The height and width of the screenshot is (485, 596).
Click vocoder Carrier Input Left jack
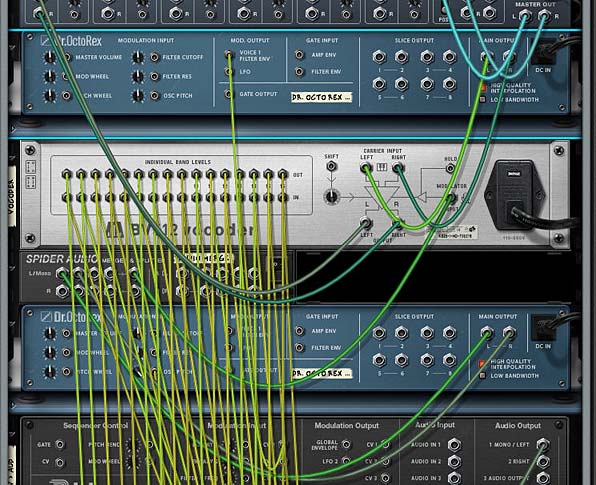[x=366, y=167]
